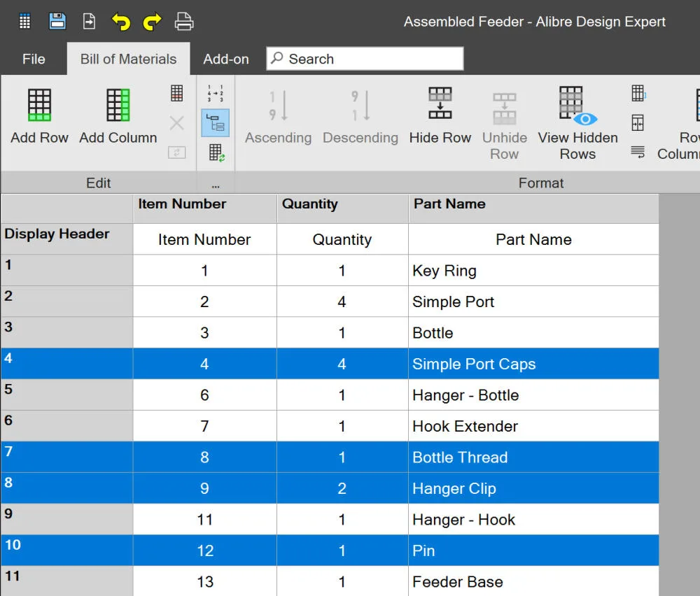700x596 pixels.
Task: Select the gray Part Name column header
Action: pos(533,208)
